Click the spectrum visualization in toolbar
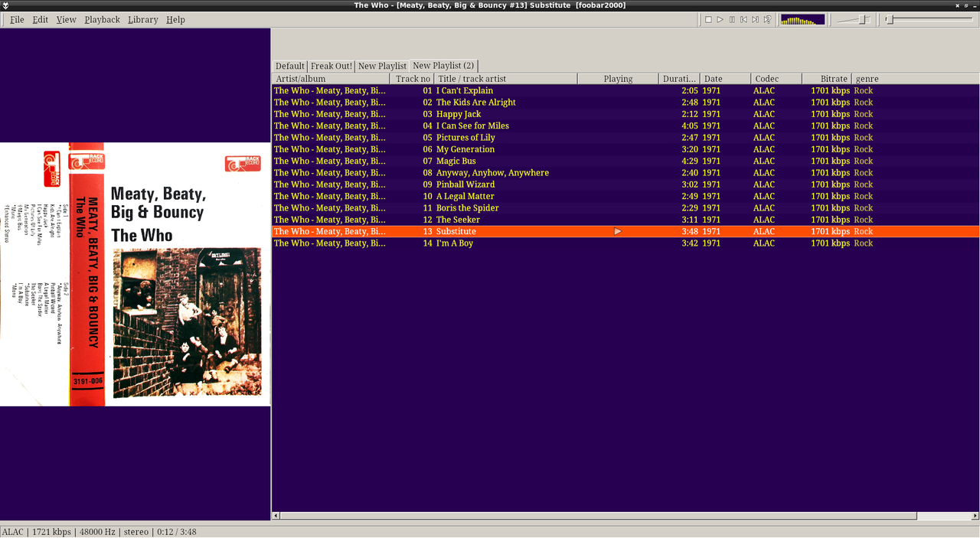This screenshot has height=538, width=980. 802,19
